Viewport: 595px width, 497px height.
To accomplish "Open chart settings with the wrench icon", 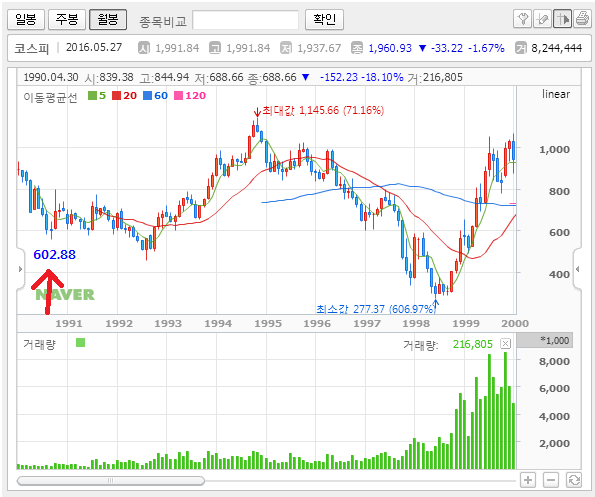I will tap(523, 19).
